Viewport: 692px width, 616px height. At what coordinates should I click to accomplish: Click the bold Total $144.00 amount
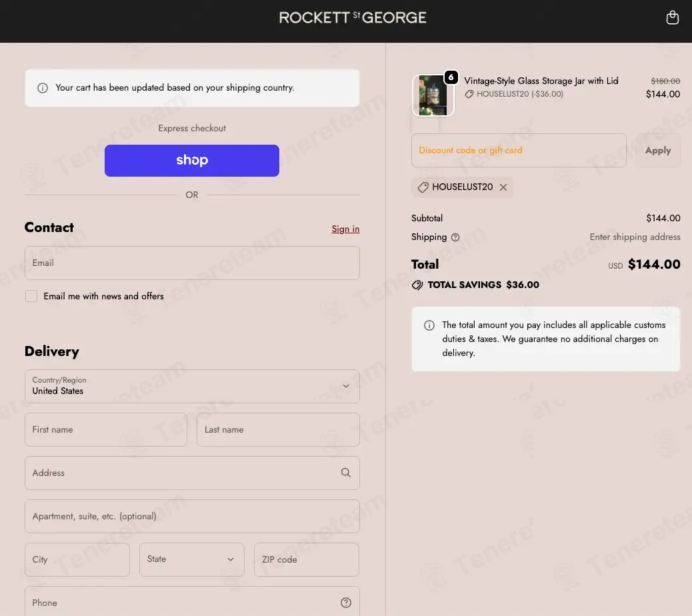click(x=654, y=264)
